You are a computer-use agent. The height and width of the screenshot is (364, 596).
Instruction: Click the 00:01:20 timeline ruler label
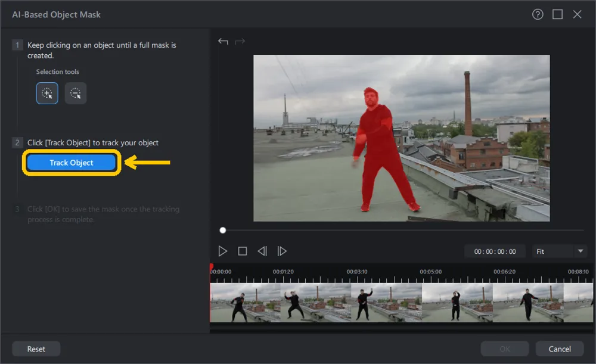[283, 272]
